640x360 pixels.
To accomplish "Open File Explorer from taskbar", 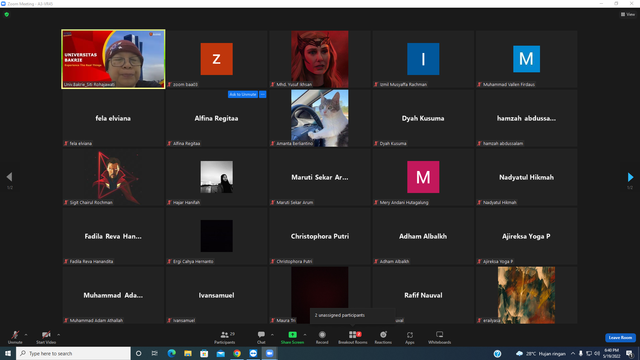I will [188, 353].
